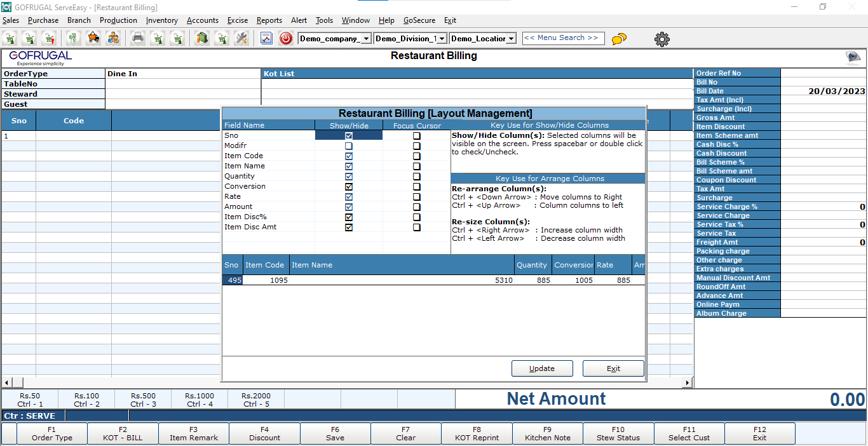Image resolution: width=868 pixels, height=446 pixels.
Task: Click the yellow chat bubbles icon
Action: pyautogui.click(x=619, y=39)
